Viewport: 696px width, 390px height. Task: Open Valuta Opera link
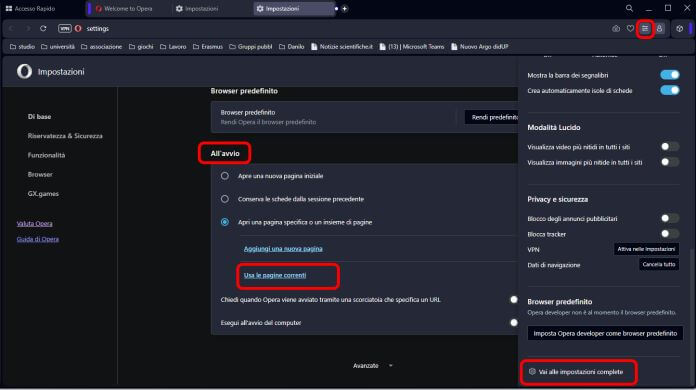(34, 224)
